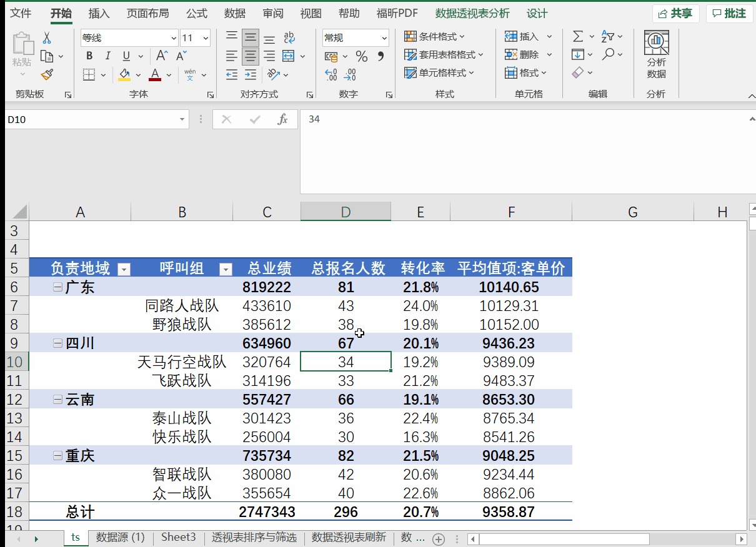Image resolution: width=756 pixels, height=547 pixels.
Task: Click 删除 delete cells button
Action: pos(529,55)
